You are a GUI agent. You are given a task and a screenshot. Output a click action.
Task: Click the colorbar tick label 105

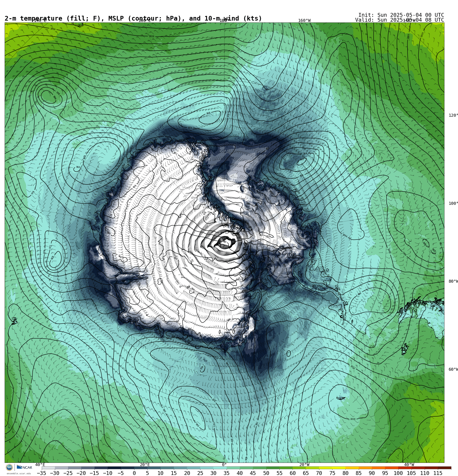(x=411, y=473)
